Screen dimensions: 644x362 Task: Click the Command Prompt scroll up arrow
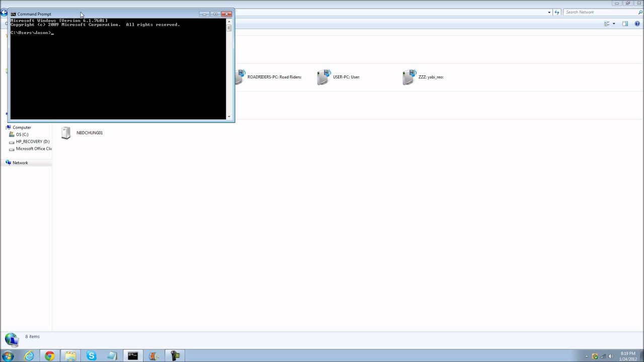click(x=229, y=21)
